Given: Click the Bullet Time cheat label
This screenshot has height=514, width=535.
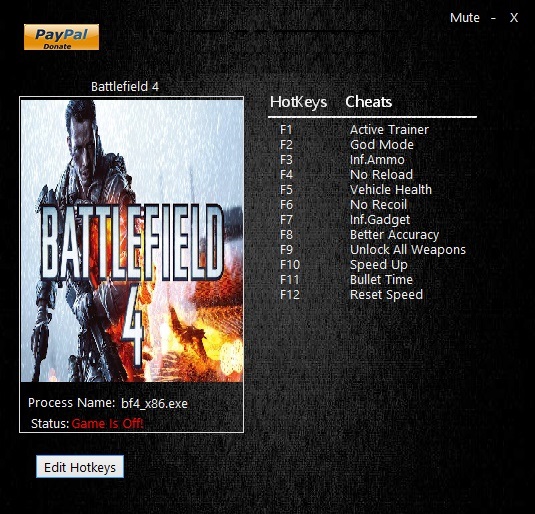Looking at the screenshot, I should [381, 280].
